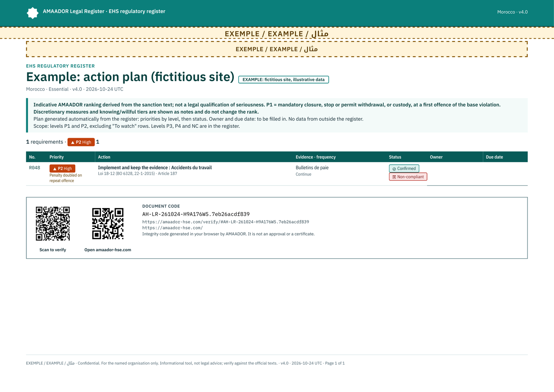Click the Non-compliant status badge
554x392 pixels.
pyautogui.click(x=408, y=177)
